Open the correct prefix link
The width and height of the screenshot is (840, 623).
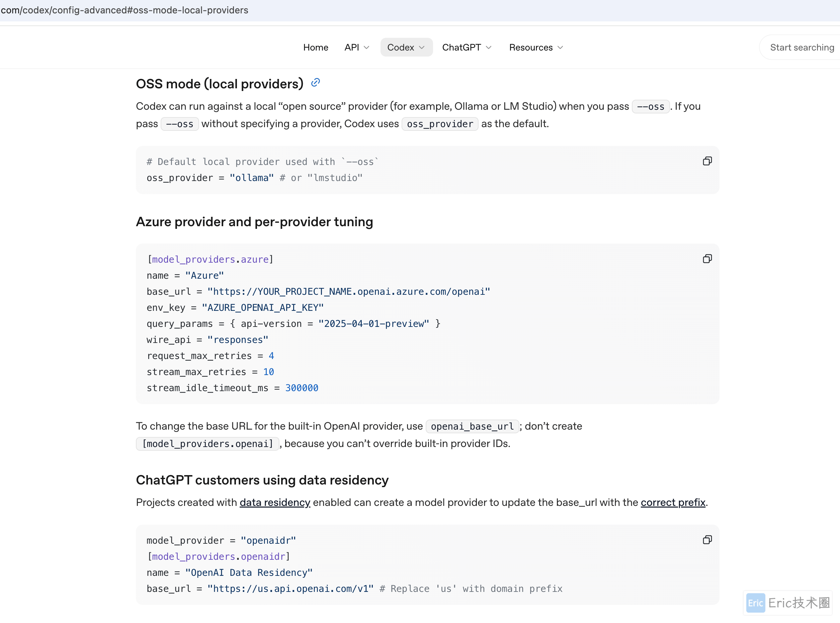673,503
